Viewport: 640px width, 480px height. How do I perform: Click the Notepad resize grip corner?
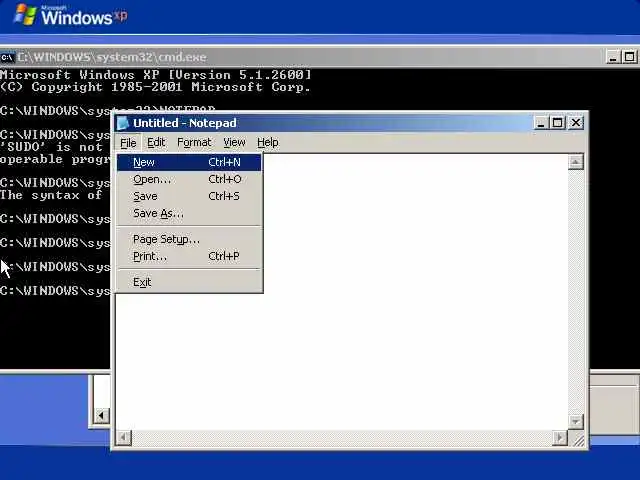578,439
